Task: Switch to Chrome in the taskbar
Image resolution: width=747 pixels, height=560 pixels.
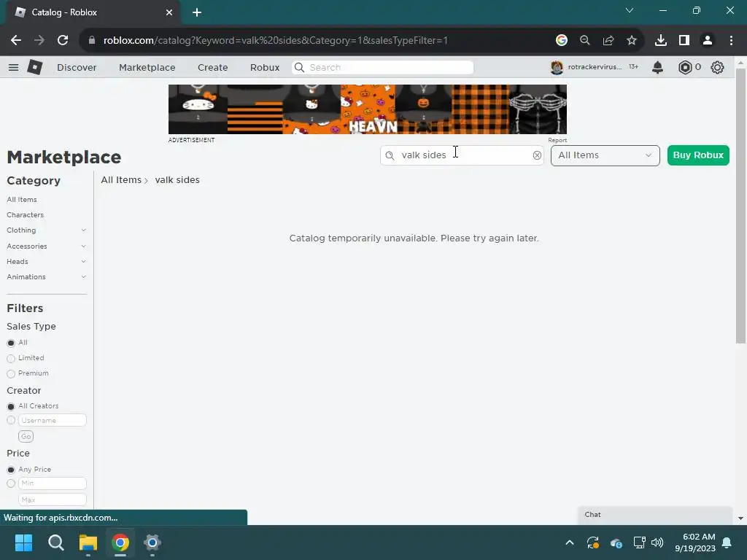Action: tap(120, 542)
